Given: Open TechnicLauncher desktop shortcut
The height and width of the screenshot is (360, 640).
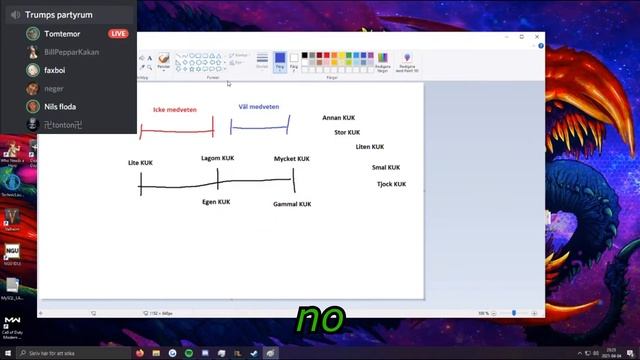Looking at the screenshot, I should (12, 185).
